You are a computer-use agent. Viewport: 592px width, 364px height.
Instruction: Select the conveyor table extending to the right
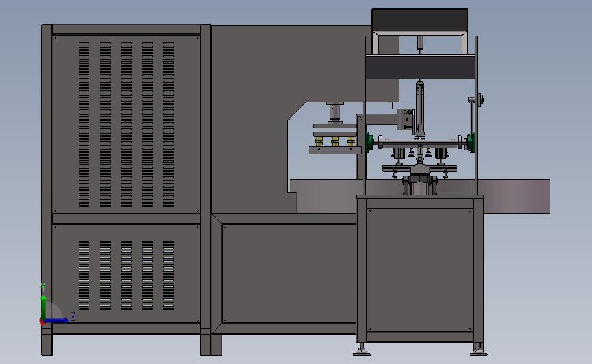coord(517,197)
